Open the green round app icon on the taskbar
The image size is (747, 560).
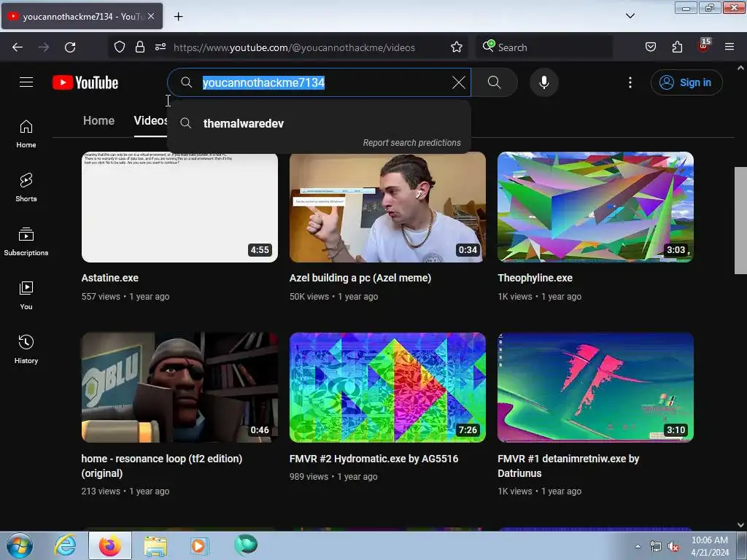coord(246,545)
